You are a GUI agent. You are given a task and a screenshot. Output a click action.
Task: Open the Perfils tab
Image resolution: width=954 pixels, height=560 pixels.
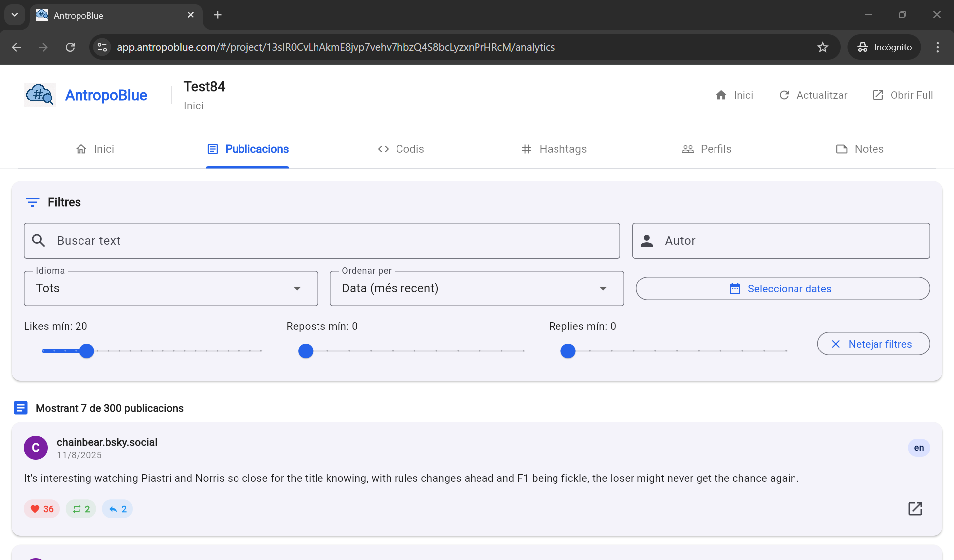[x=706, y=149]
